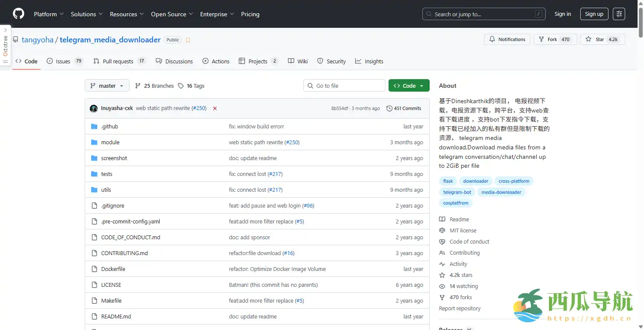
Task: Open the Dockerfile file
Action: coord(113,269)
